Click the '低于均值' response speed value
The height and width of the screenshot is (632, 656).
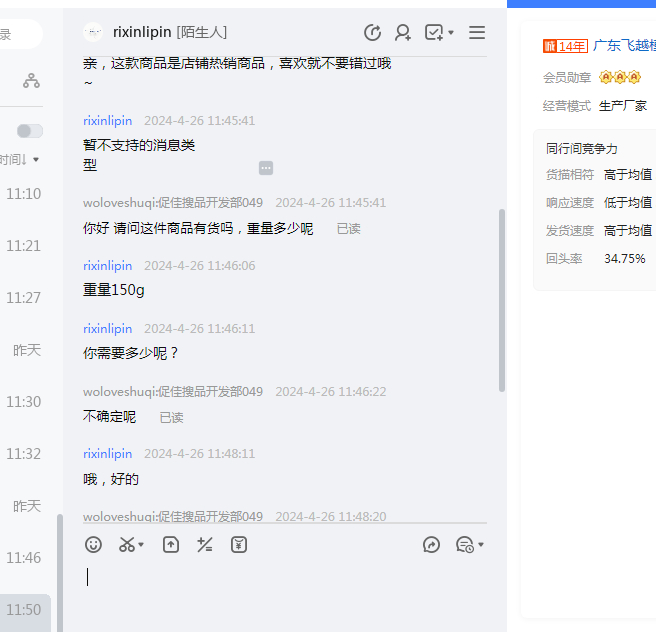[628, 202]
